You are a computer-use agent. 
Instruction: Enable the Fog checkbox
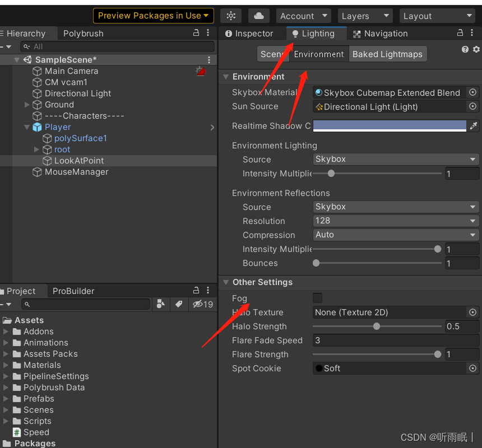pos(318,298)
